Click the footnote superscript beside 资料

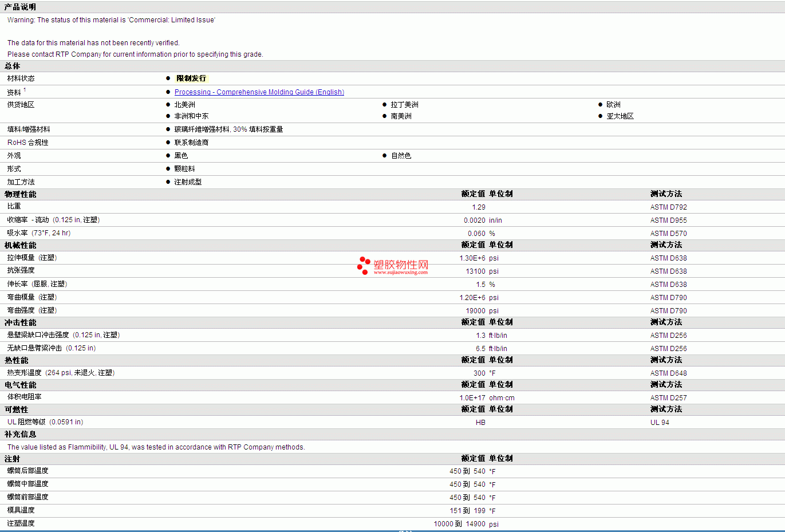[x=25, y=90]
